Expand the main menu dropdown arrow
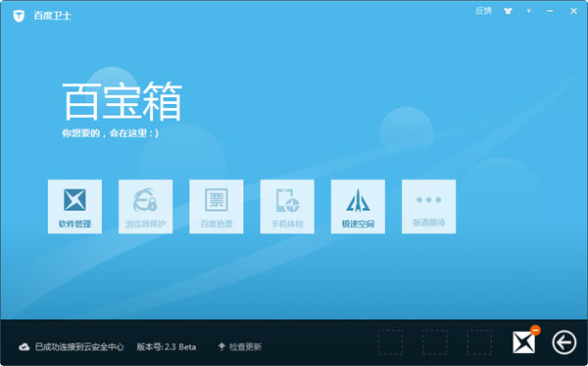 click(529, 11)
